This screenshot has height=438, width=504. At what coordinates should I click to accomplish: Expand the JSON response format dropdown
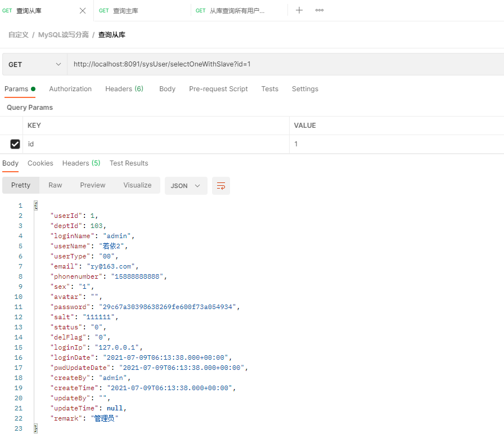pyautogui.click(x=186, y=186)
